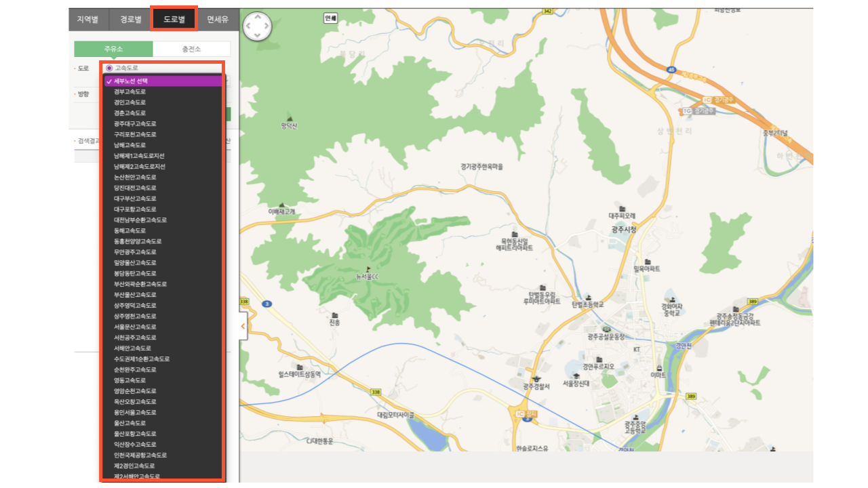Pick 당진대전고속도로 option
The image size is (868, 488).
tap(163, 188)
